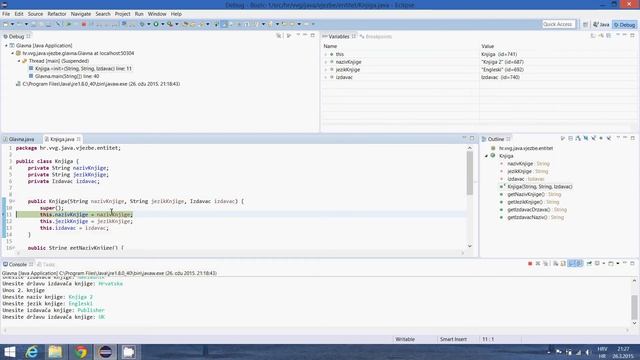
Task: Toggle Show Type Names in Variables view
Action: [593, 36]
